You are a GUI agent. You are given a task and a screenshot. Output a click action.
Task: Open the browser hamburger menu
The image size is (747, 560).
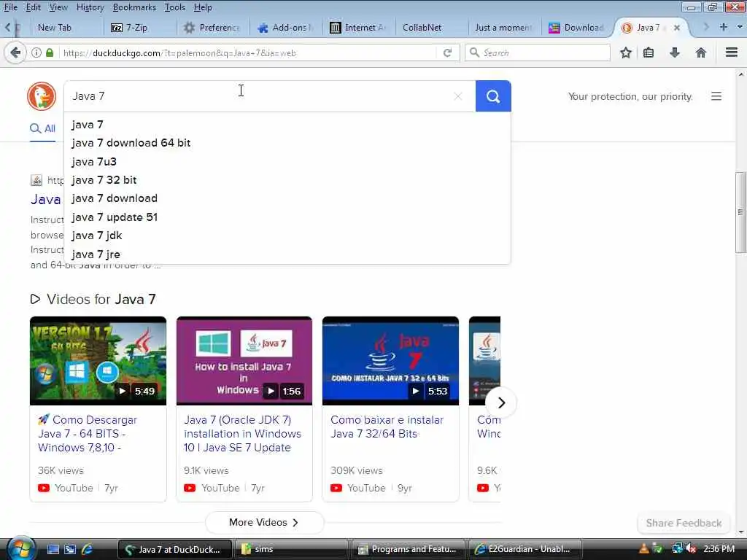[x=732, y=52]
